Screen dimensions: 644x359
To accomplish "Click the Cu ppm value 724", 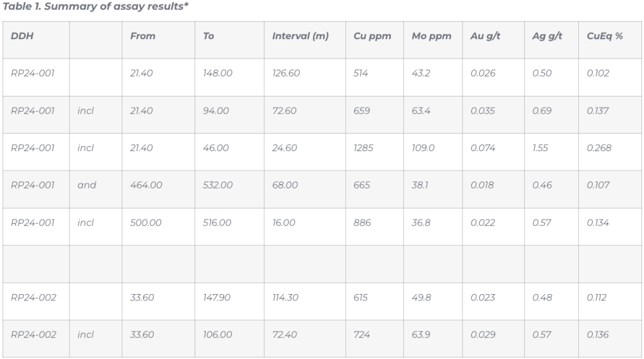I will pyautogui.click(x=362, y=335).
